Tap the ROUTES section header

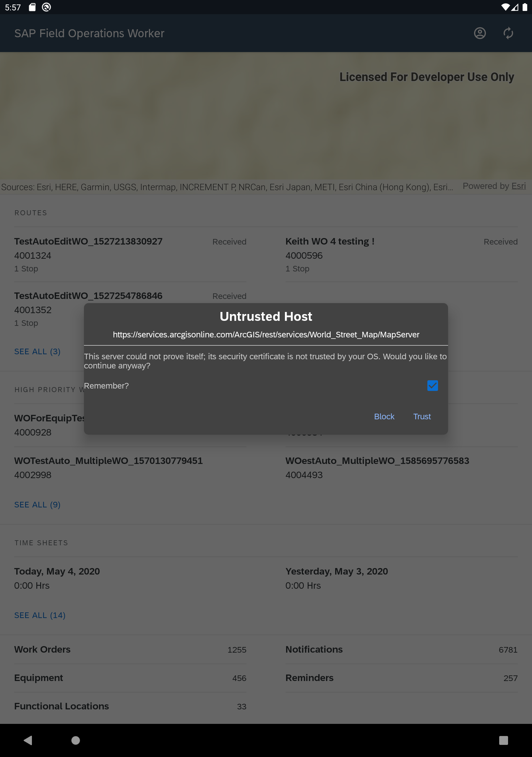(x=31, y=213)
